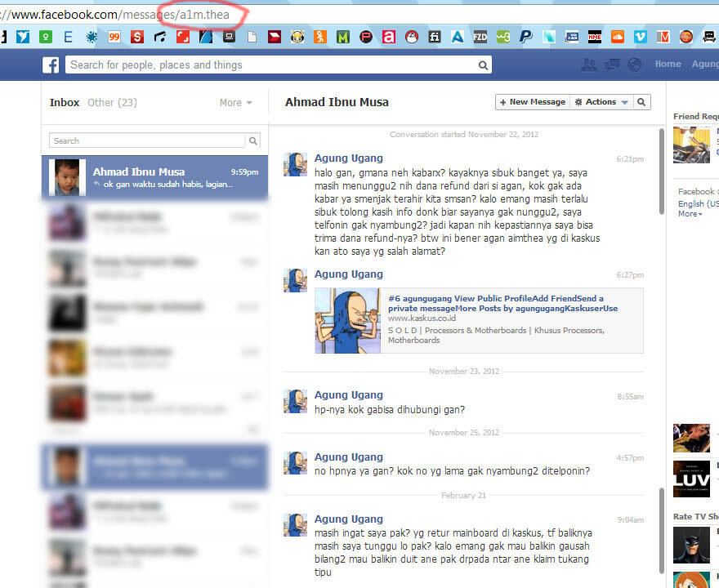Open the #6 agungugang Kaskus link title
Screen dimensions: 719x588
point(502,304)
